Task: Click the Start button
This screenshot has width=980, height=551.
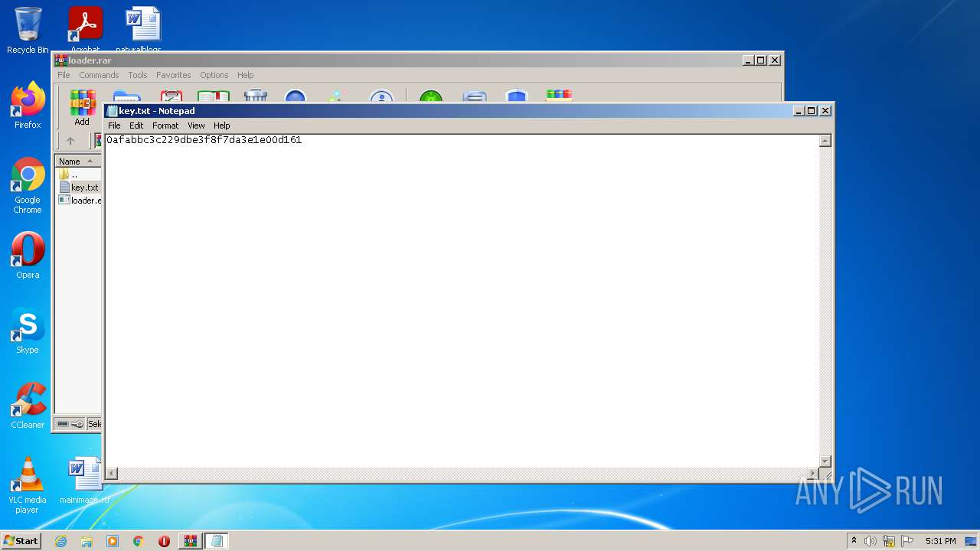Action: pos(21,541)
